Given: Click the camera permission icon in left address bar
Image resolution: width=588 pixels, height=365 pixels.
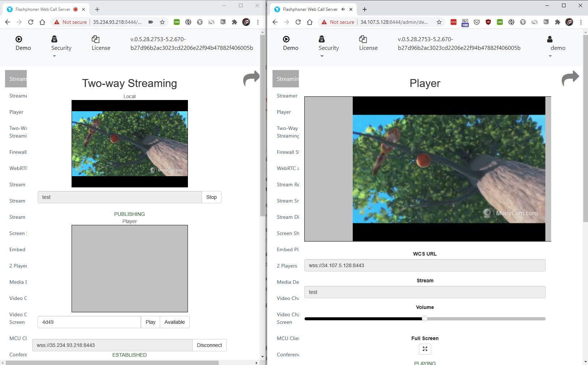Looking at the screenshot, I should (151, 22).
